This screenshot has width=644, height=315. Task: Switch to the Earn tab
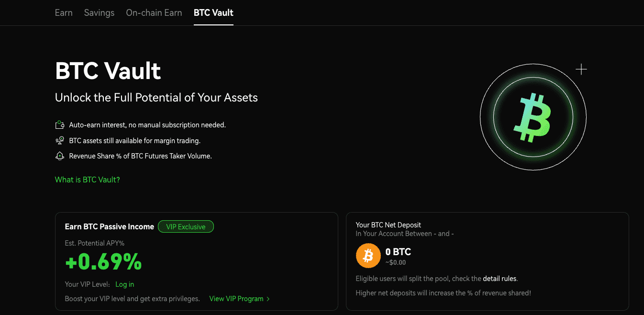pyautogui.click(x=64, y=12)
